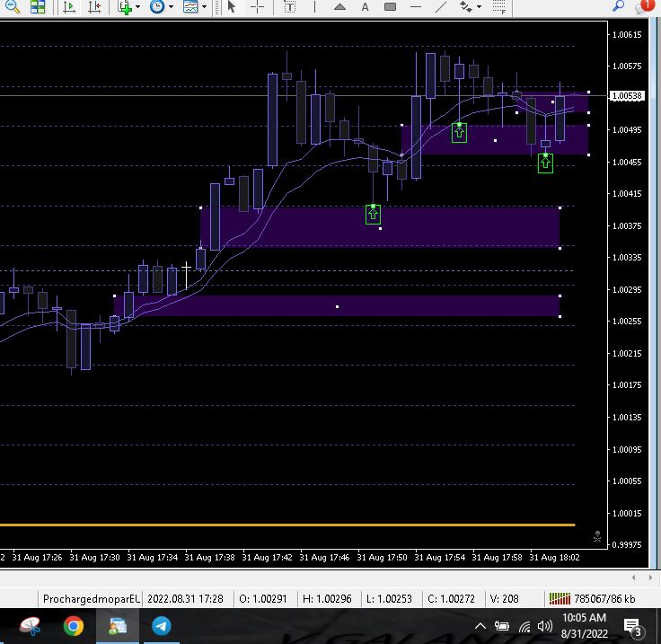661x644 pixels.
Task: Click the green plus indicators icon
Action: [124, 7]
